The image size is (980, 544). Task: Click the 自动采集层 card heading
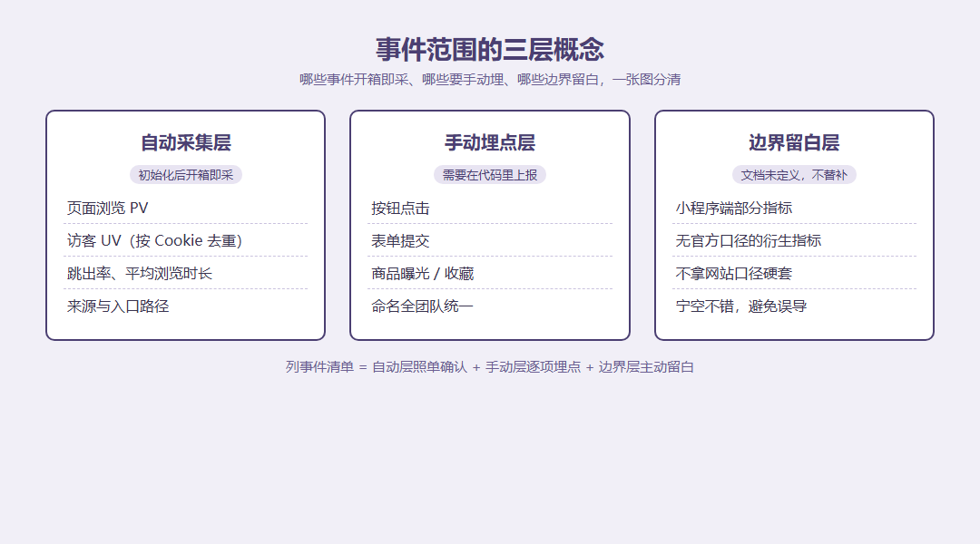tap(186, 142)
